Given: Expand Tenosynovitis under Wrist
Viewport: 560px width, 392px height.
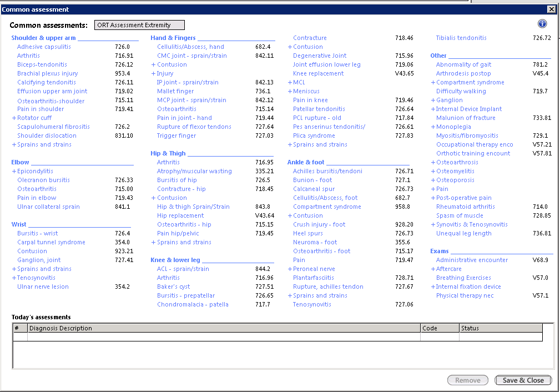Looking at the screenshot, I should click(33, 278).
